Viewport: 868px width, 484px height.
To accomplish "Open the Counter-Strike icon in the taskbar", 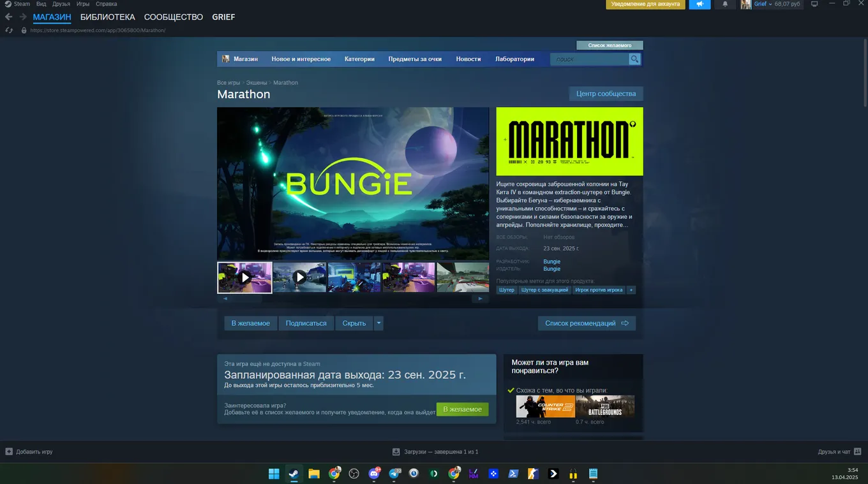I will coord(534,474).
